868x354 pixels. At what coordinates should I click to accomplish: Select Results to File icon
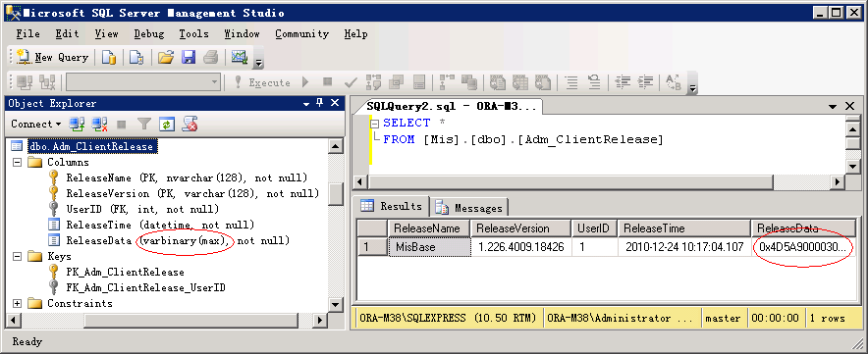click(543, 82)
